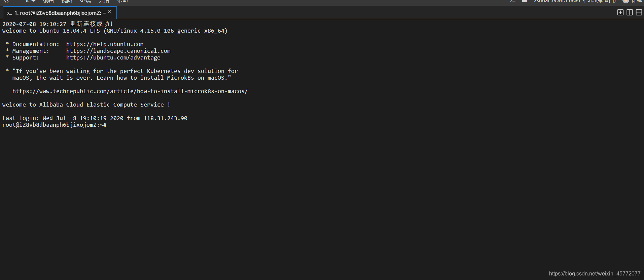
Task: Click the IP address 118.31.243.90
Action: coord(166,118)
